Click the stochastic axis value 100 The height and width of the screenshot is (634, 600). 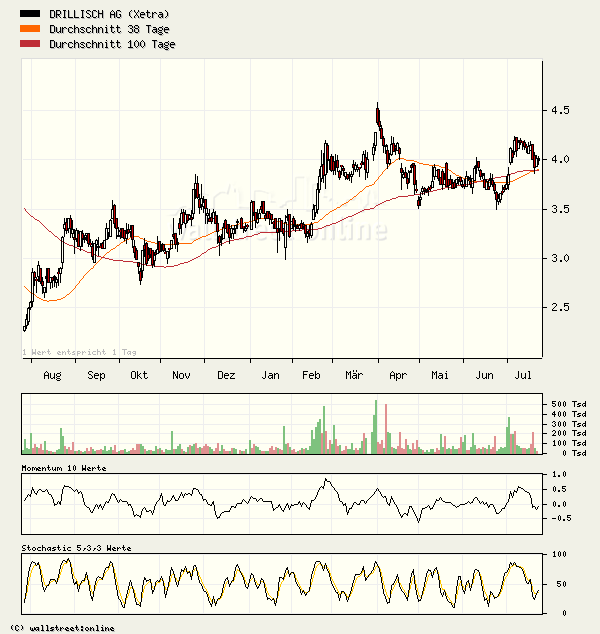[559, 554]
